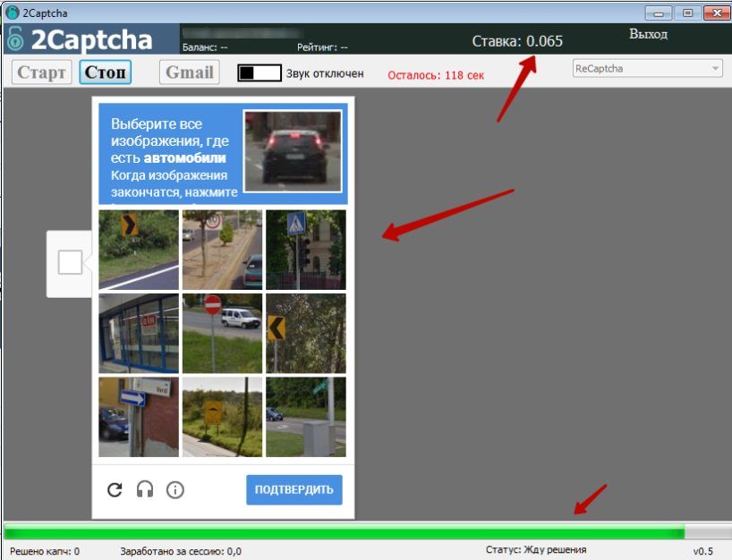Click the small app icon in title bar
Image resolution: width=732 pixels, height=560 pixels.
point(11,13)
